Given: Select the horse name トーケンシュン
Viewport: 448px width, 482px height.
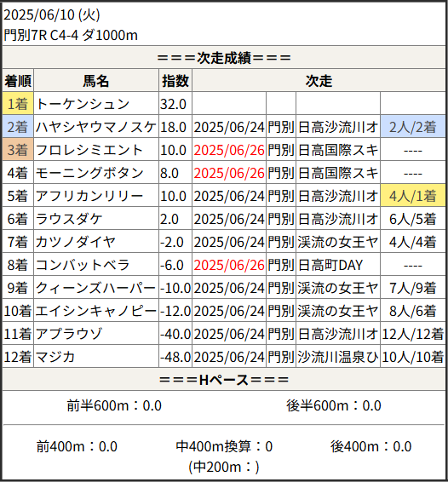Looking at the screenshot, I should (83, 104).
